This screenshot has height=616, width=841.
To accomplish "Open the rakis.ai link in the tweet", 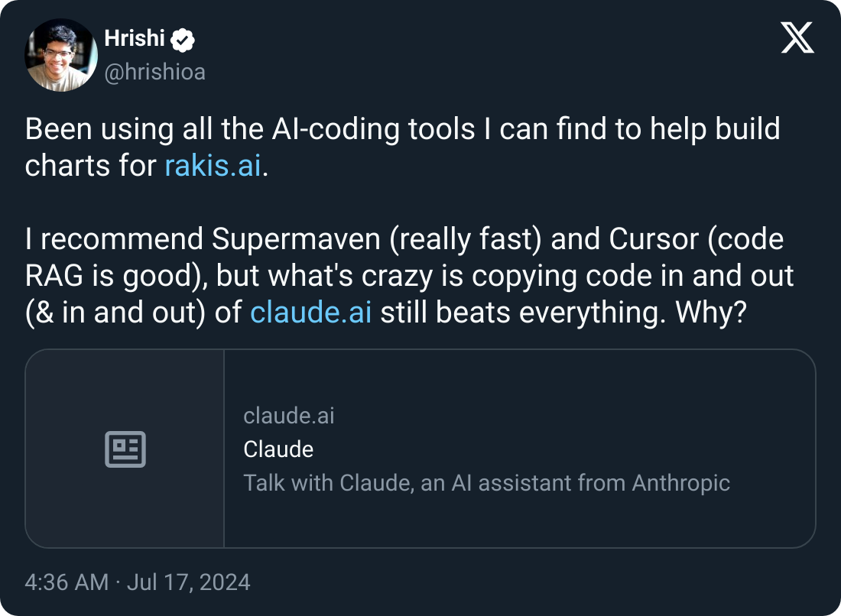I will pos(212,165).
